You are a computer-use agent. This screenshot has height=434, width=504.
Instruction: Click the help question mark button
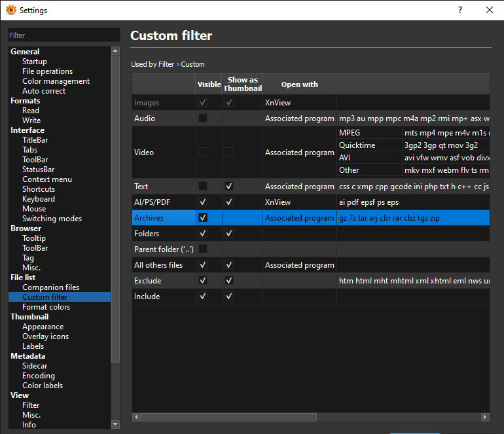[x=460, y=10]
